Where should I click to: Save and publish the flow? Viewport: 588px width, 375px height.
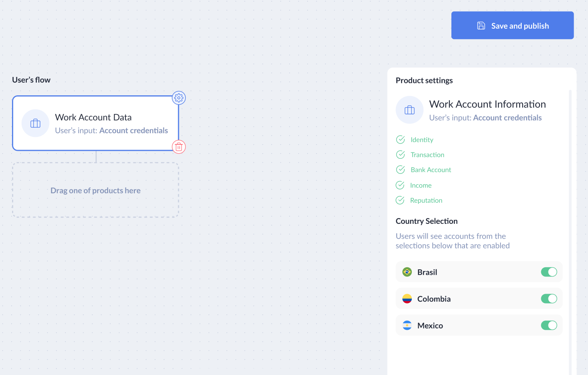(513, 25)
